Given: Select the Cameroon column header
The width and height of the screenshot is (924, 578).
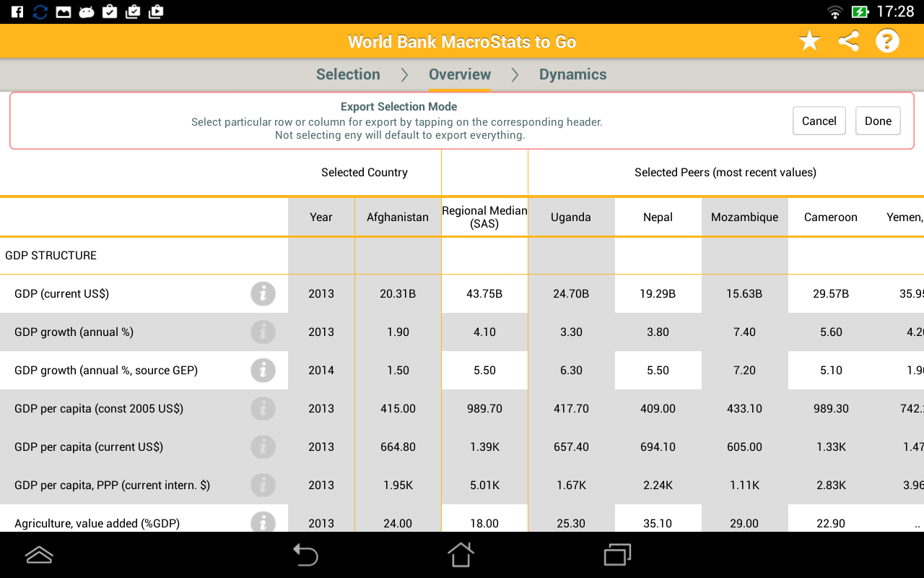Looking at the screenshot, I should click(x=831, y=217).
